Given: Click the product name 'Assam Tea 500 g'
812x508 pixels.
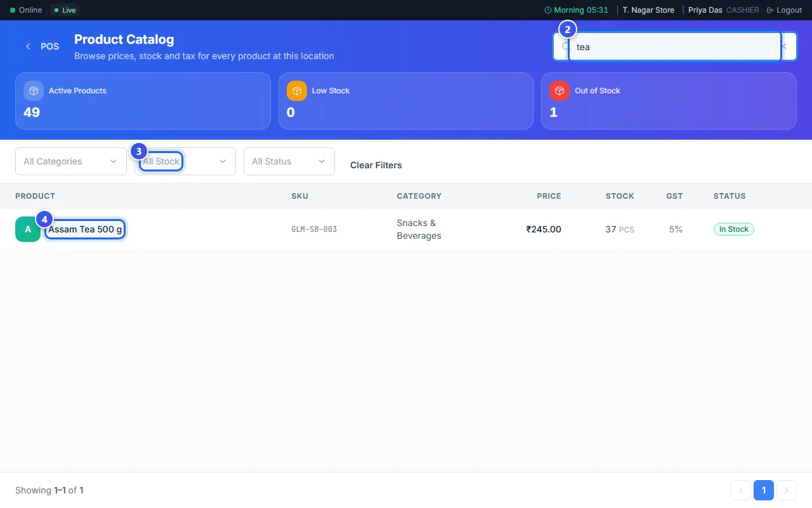Looking at the screenshot, I should [x=85, y=229].
